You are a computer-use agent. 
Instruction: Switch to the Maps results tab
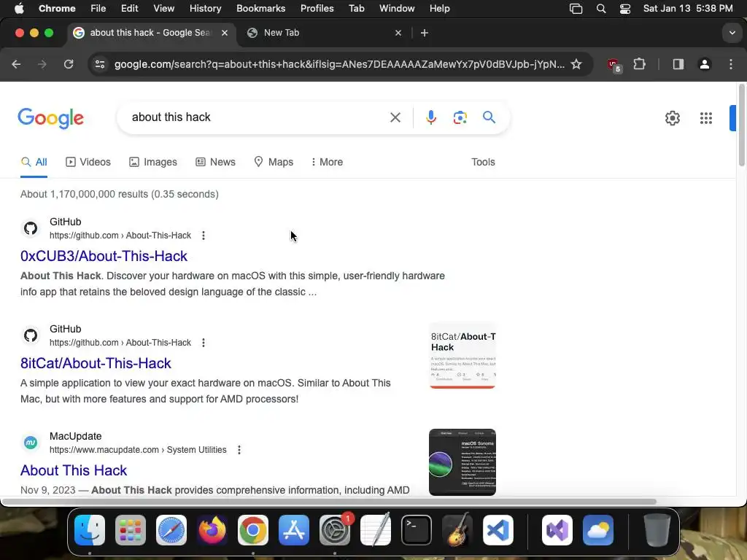coord(274,162)
